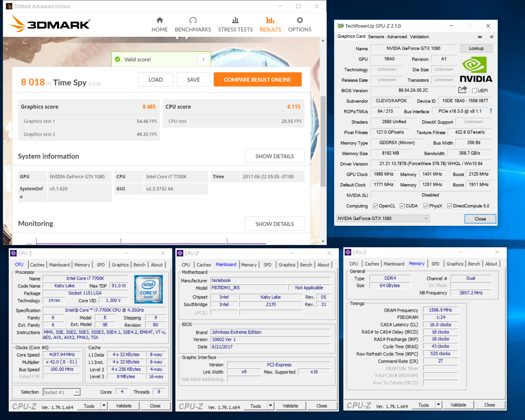
Task: Click the title bar icon of the CPU-Z Mainboard window
Action: [180, 253]
